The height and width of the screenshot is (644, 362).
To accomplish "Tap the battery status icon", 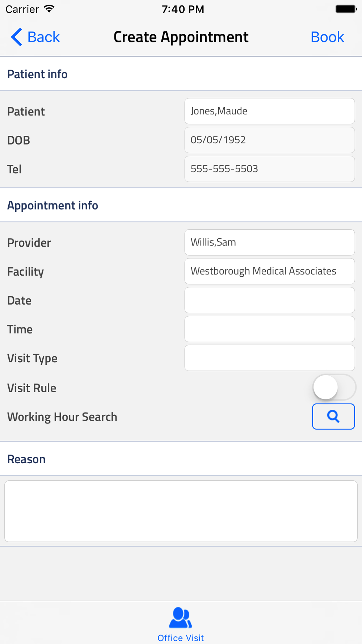I will click(346, 9).
